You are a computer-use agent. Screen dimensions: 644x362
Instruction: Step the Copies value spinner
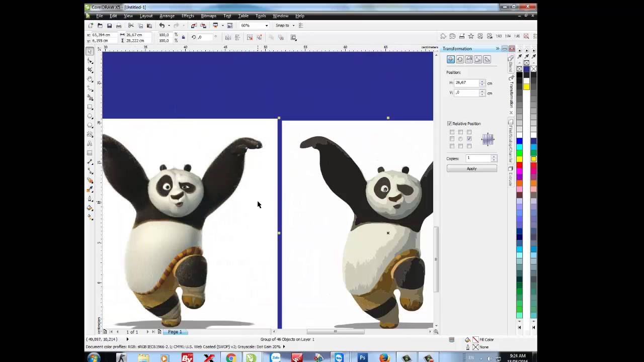(x=494, y=158)
